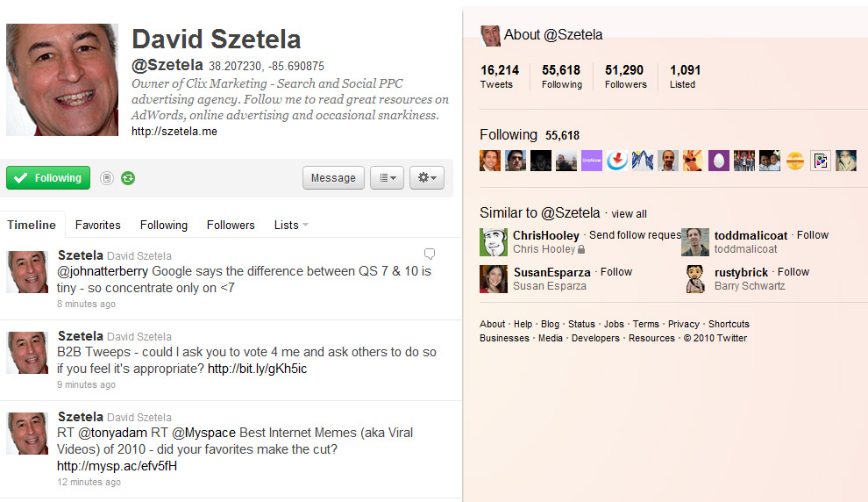This screenshot has width=868, height=502.
Task: Click rustybrick's cartoon avatar icon
Action: 695,279
